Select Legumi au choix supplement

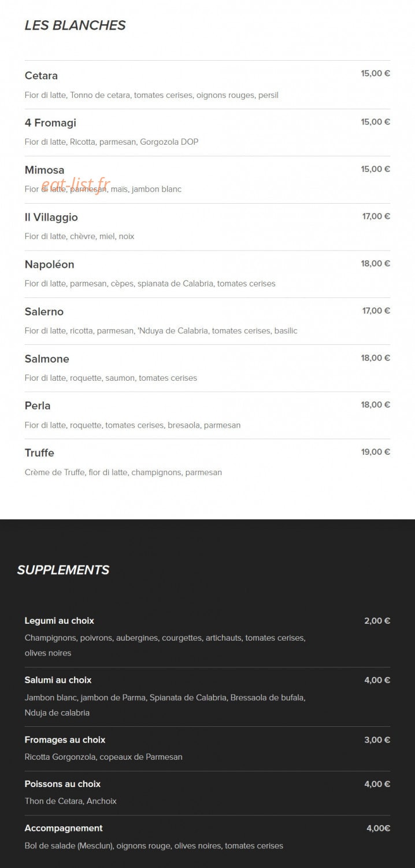pos(60,621)
